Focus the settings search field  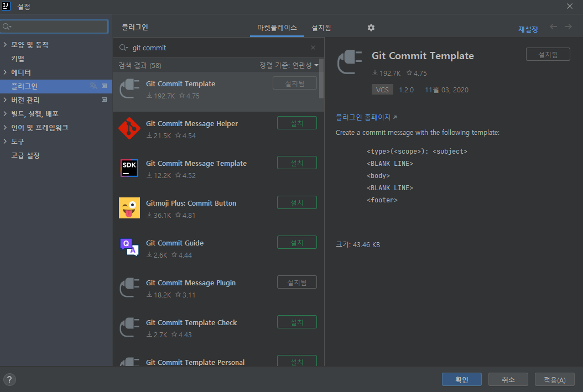pyautogui.click(x=55, y=27)
